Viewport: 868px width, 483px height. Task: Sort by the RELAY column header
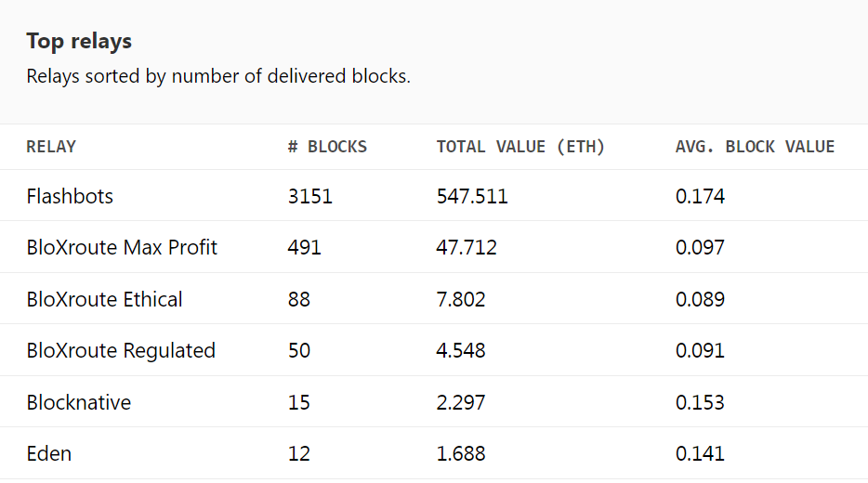click(51, 147)
